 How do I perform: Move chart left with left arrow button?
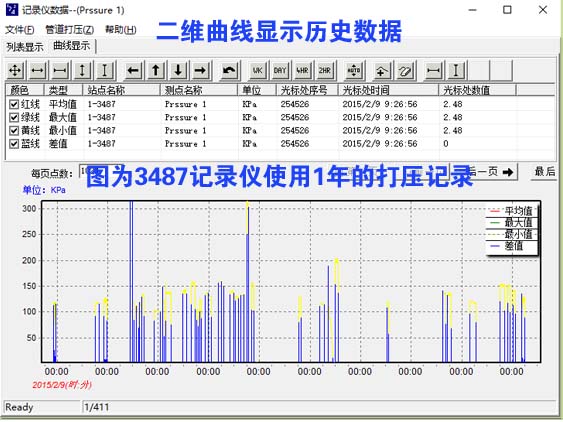(x=133, y=70)
